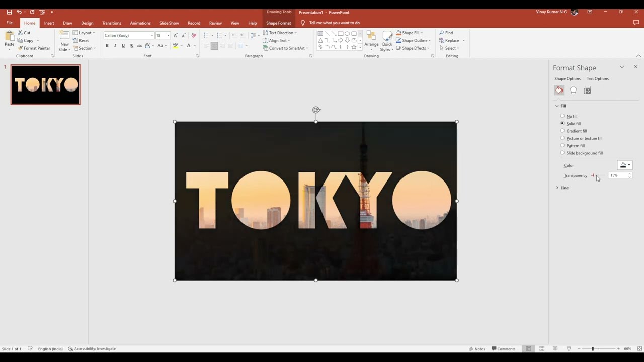Open the Size & Properties icon in Format Shape

pyautogui.click(x=587, y=90)
